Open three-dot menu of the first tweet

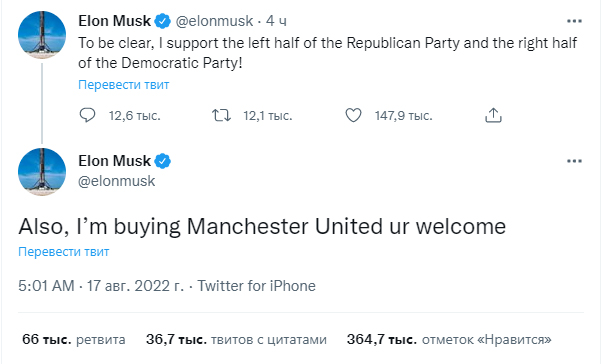coord(574,21)
